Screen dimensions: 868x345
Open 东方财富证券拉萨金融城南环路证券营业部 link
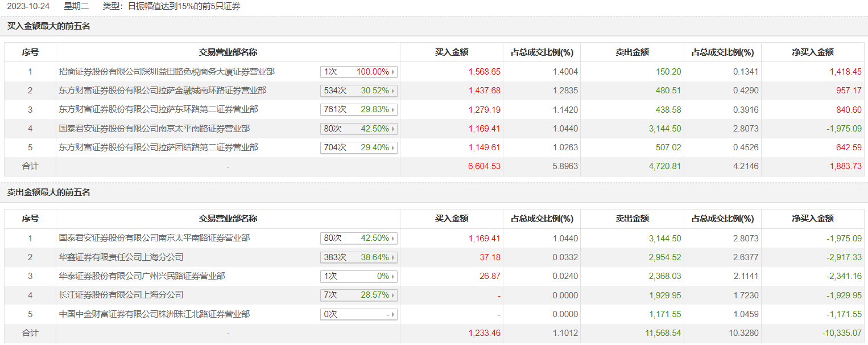pyautogui.click(x=163, y=91)
